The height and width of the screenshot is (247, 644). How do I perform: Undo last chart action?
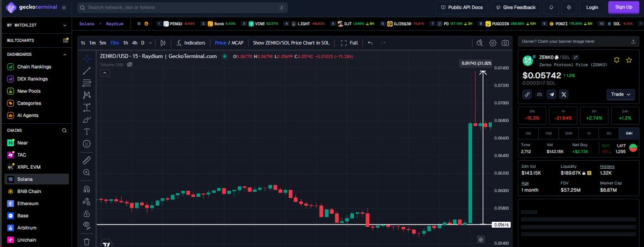(x=371, y=43)
